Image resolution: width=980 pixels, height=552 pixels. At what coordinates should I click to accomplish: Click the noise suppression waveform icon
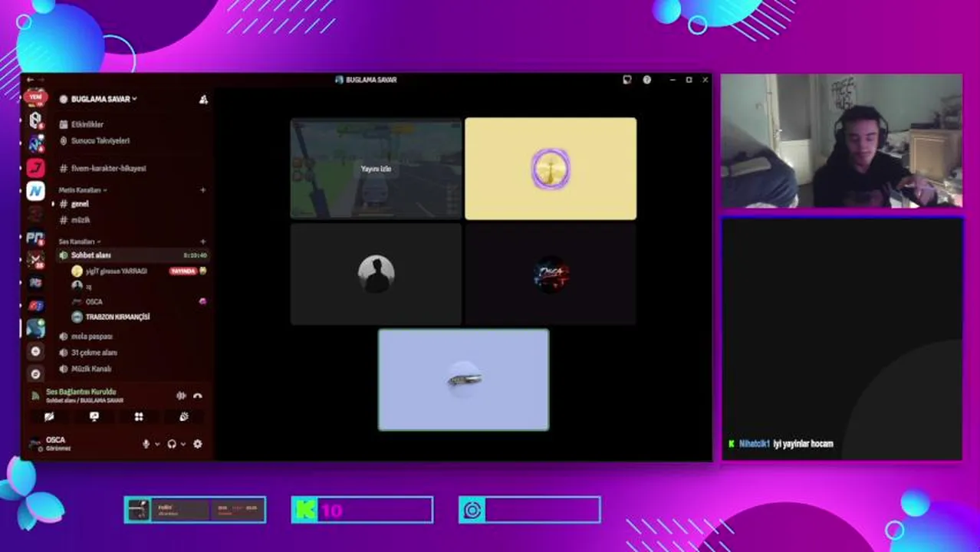(x=181, y=396)
